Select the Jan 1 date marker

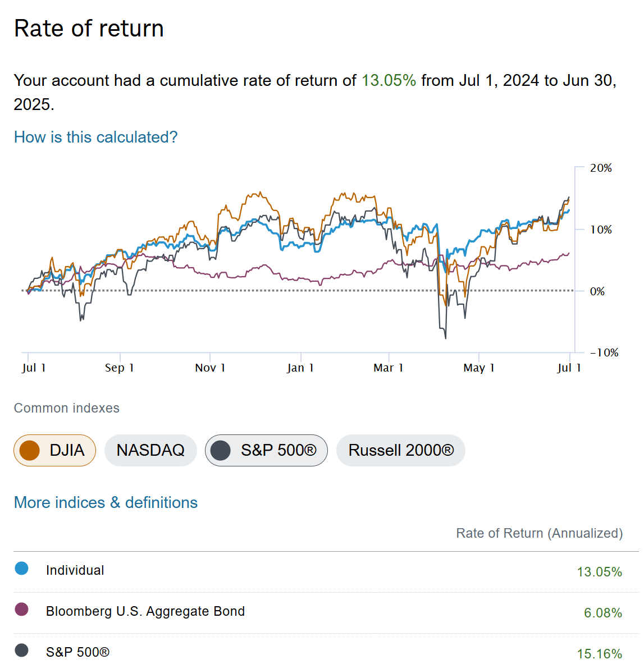click(x=300, y=368)
